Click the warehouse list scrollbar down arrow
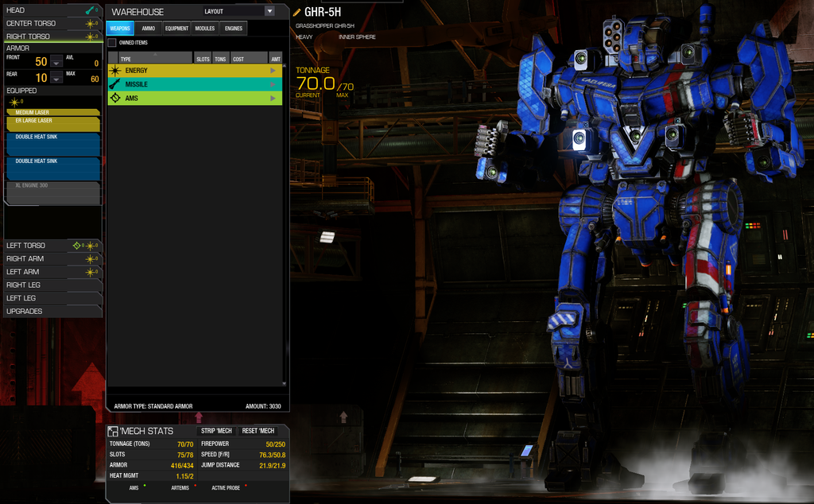Image resolution: width=814 pixels, height=504 pixels. pos(284,384)
